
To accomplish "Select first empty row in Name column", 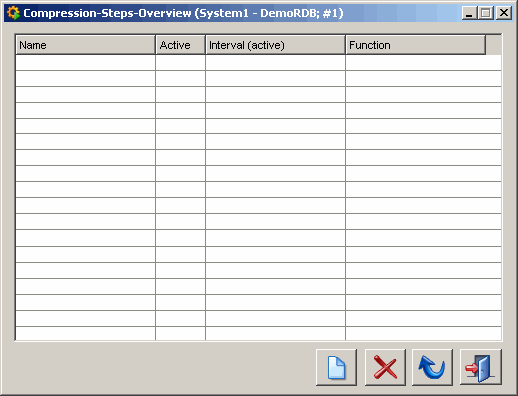I will point(85,62).
